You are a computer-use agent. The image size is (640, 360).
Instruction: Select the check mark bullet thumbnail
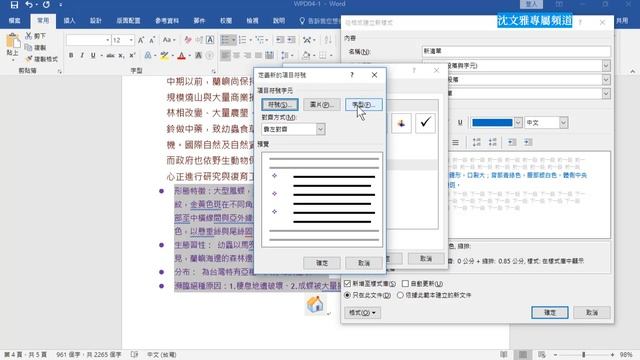click(x=425, y=122)
